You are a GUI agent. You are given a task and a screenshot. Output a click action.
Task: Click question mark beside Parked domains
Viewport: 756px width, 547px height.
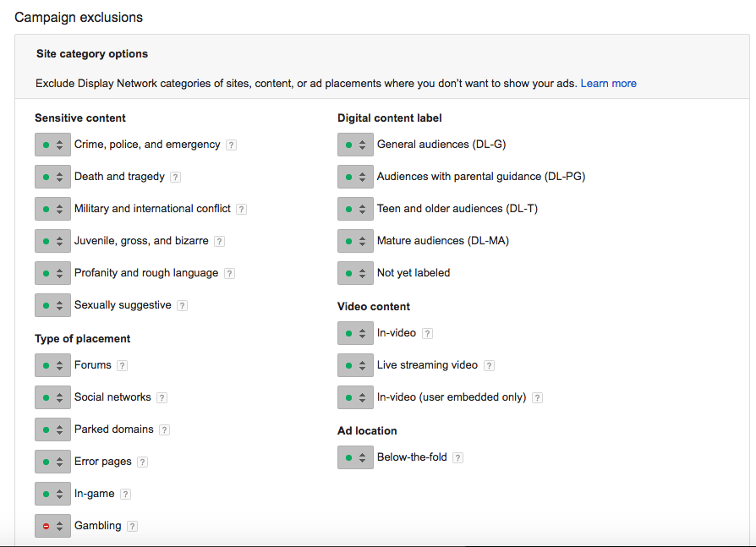pos(164,429)
